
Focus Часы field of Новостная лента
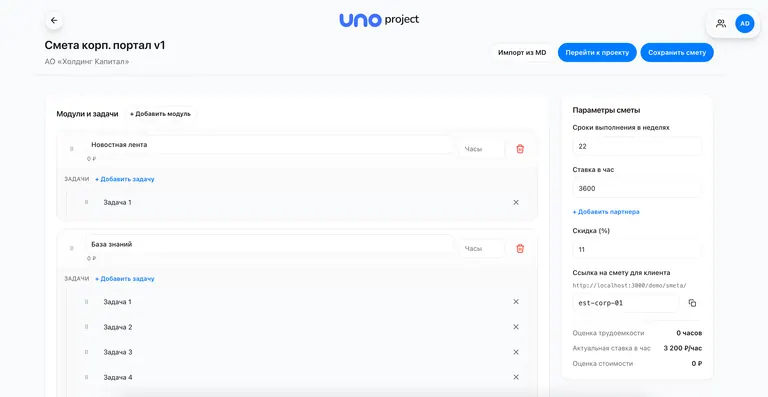[x=481, y=149]
